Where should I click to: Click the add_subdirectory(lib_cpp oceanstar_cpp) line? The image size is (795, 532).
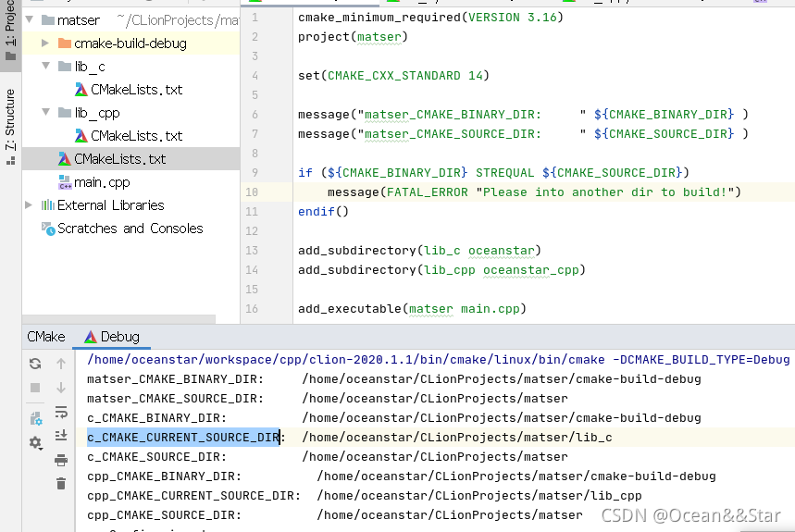tap(441, 270)
